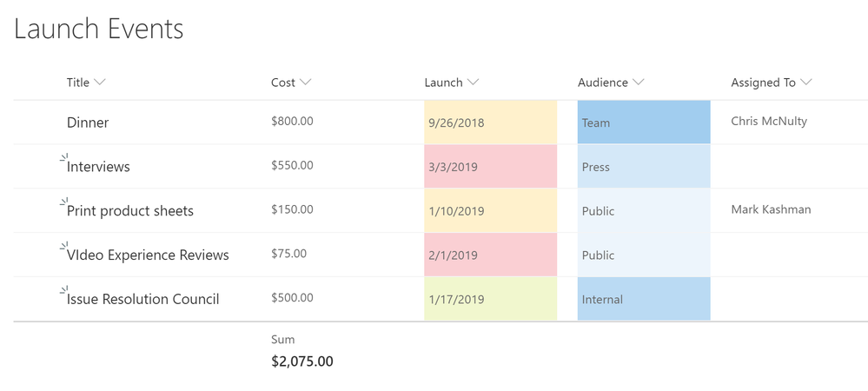Click the Launch column header label
The image size is (868, 391).
click(443, 83)
